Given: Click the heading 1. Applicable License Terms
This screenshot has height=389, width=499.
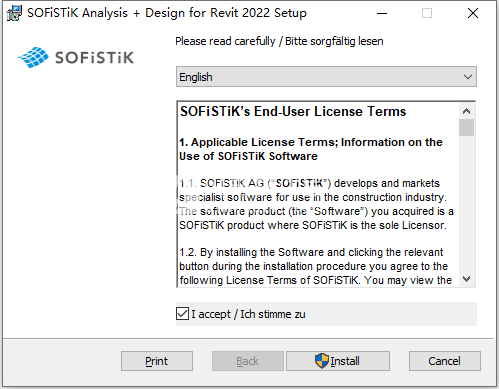Looking at the screenshot, I should pos(311,149).
